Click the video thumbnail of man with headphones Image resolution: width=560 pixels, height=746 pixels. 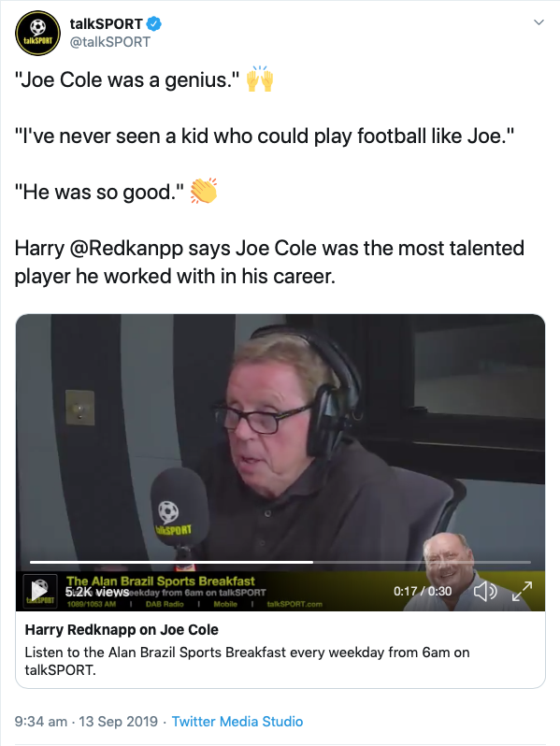(x=280, y=438)
